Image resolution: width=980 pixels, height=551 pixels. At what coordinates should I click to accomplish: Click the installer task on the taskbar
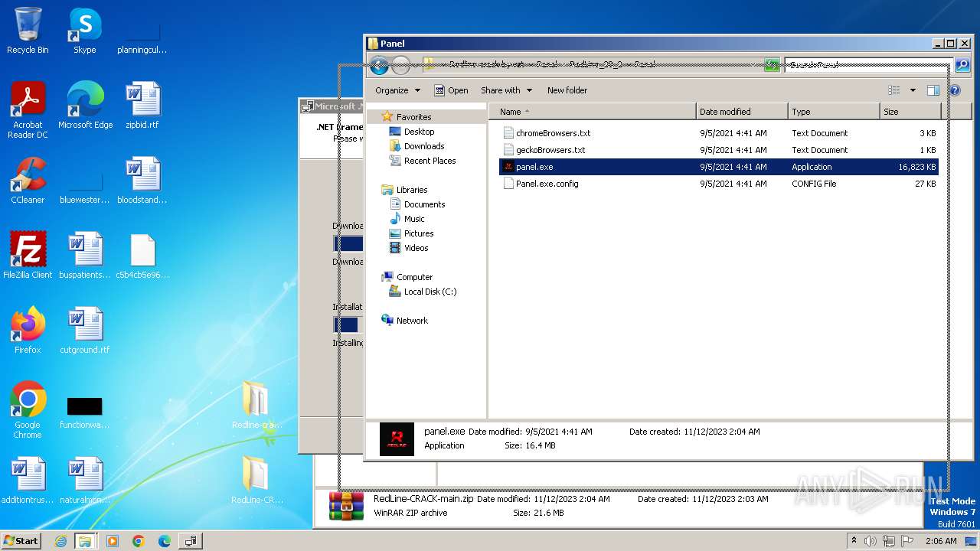(x=190, y=541)
